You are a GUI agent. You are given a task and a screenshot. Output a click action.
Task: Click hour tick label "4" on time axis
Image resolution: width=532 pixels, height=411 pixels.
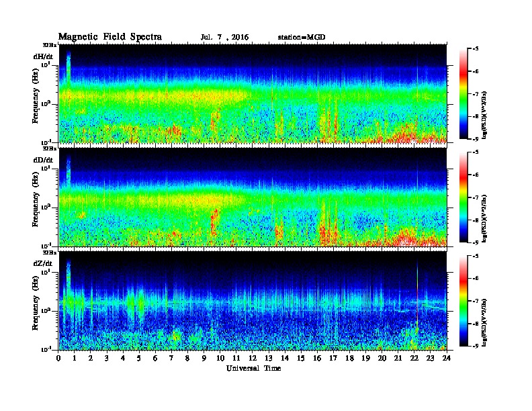[x=123, y=359]
